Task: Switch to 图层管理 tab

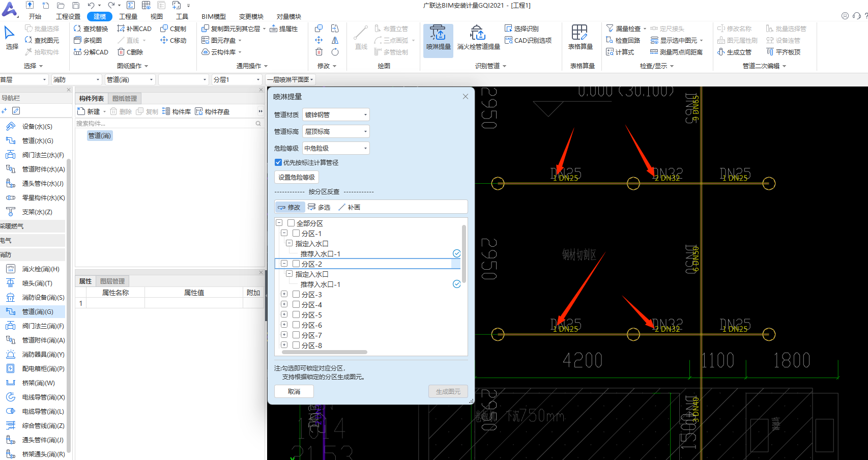Action: (x=112, y=281)
